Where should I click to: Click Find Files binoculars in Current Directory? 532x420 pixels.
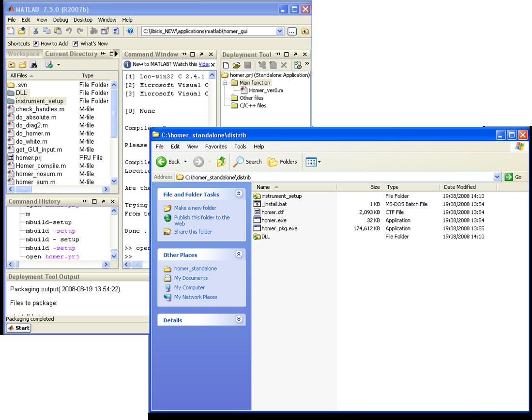click(x=34, y=65)
